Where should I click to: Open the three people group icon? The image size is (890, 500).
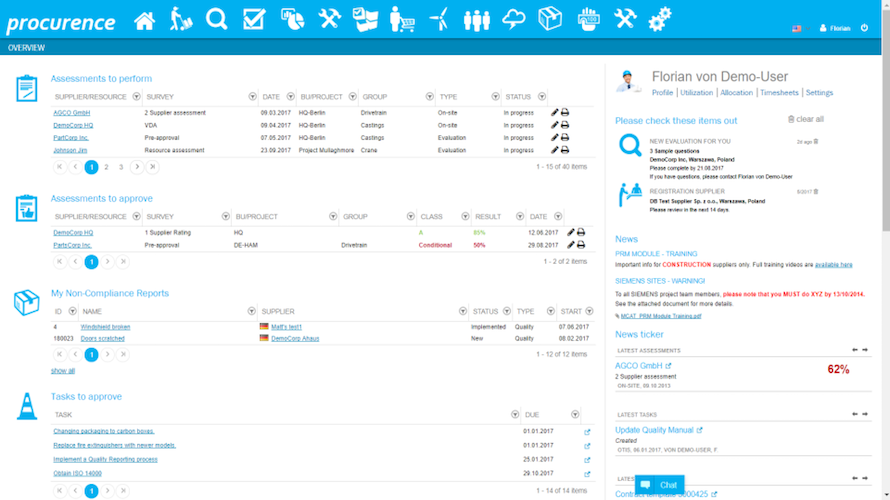coord(476,20)
